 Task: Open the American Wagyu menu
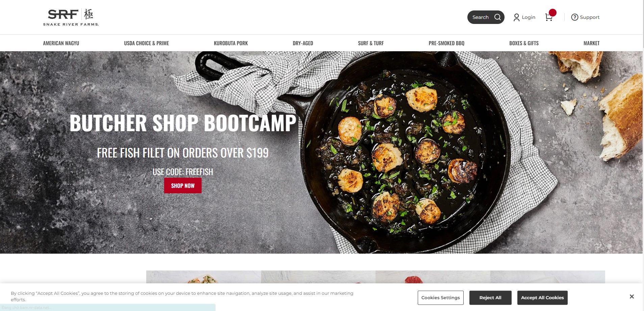(x=61, y=43)
